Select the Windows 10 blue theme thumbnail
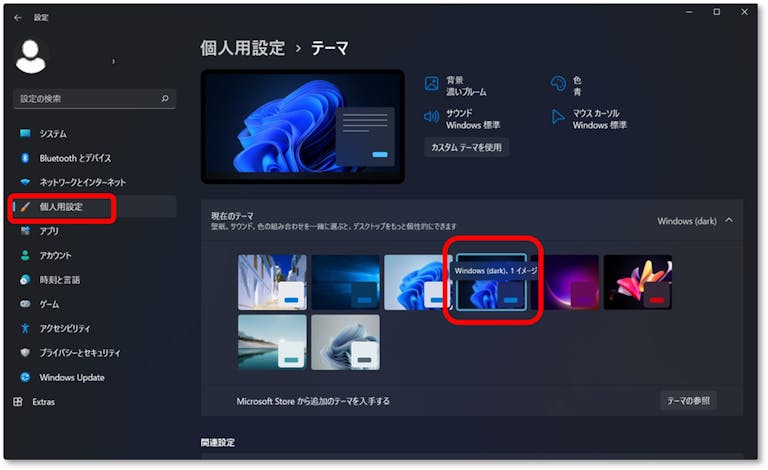The width and height of the screenshot is (768, 470). (x=345, y=282)
